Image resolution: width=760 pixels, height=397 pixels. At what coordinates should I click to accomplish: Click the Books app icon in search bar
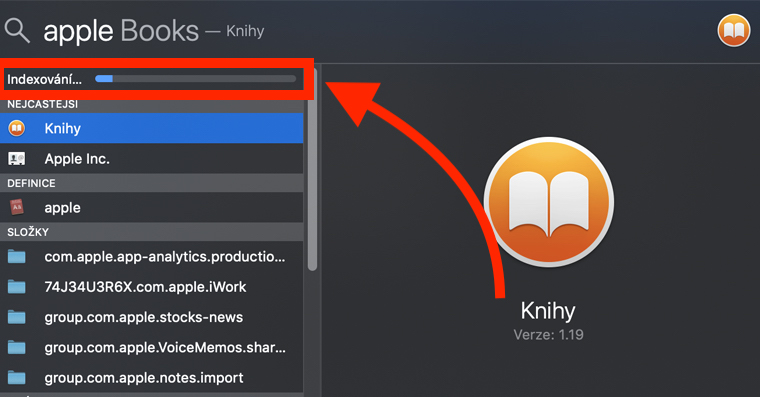(x=733, y=30)
